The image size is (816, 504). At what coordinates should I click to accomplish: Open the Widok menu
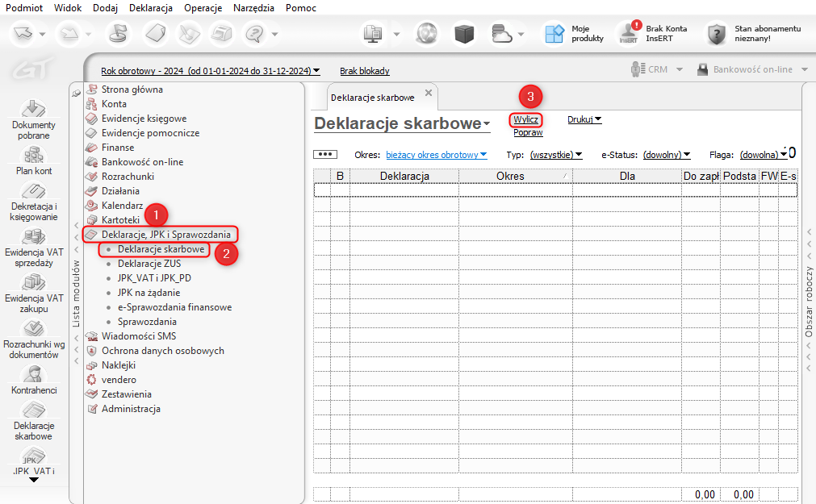point(68,8)
